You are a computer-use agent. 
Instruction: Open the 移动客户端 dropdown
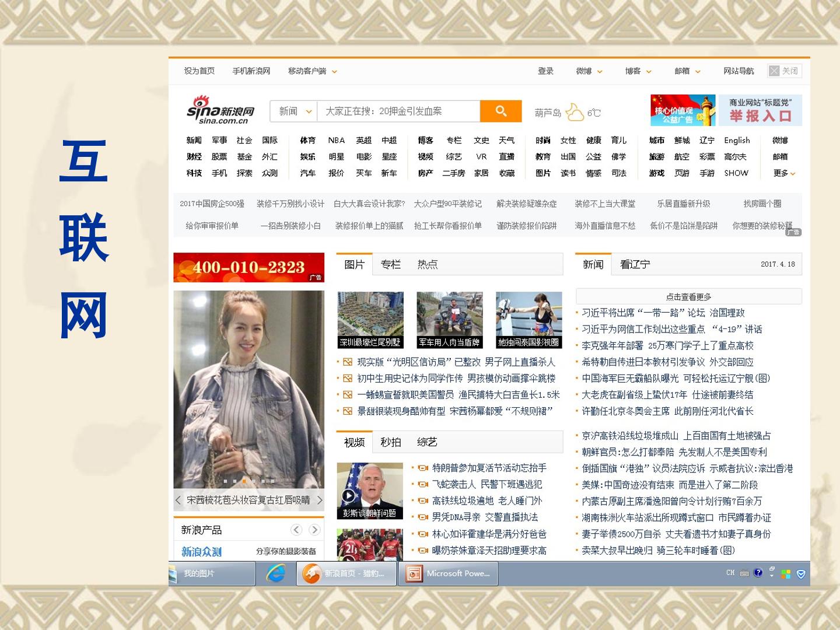coord(313,71)
